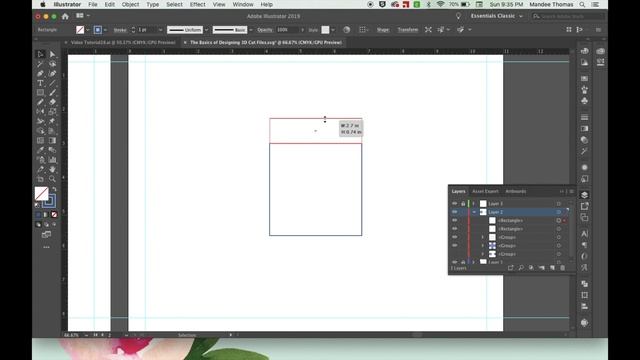Open stroke weight dropdown arrow
The height and width of the screenshot is (360, 640).
[x=160, y=30]
